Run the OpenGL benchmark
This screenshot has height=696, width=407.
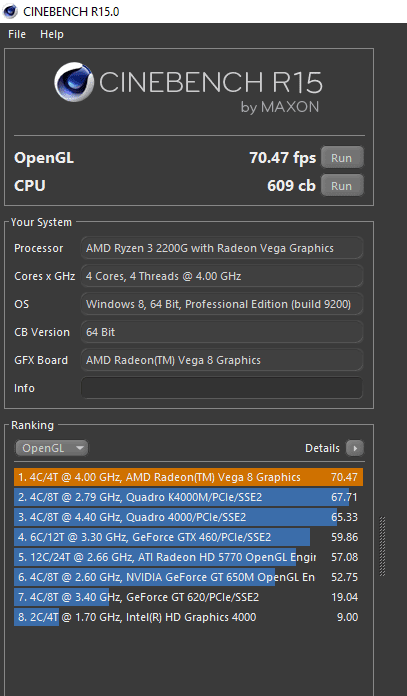tap(342, 158)
